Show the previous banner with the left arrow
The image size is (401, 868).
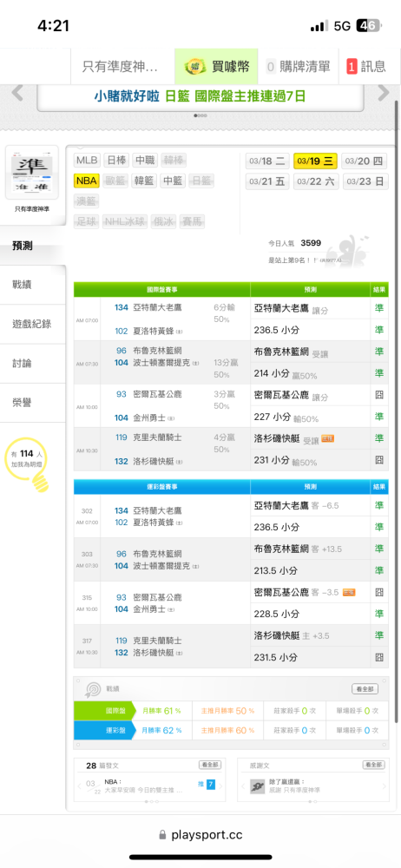[17, 94]
